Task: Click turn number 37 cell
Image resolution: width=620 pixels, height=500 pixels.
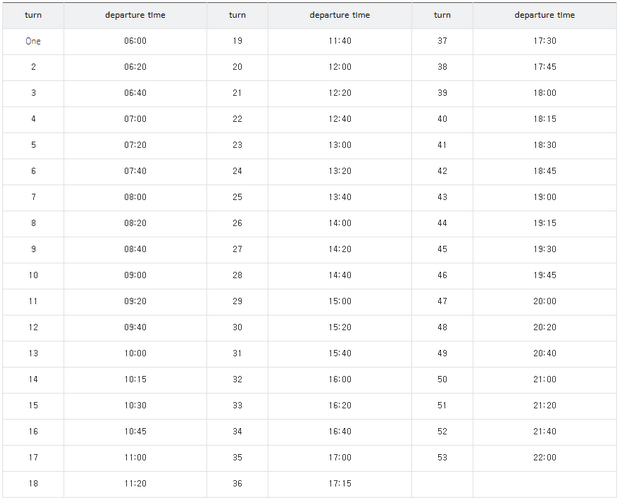Action: pos(442,41)
